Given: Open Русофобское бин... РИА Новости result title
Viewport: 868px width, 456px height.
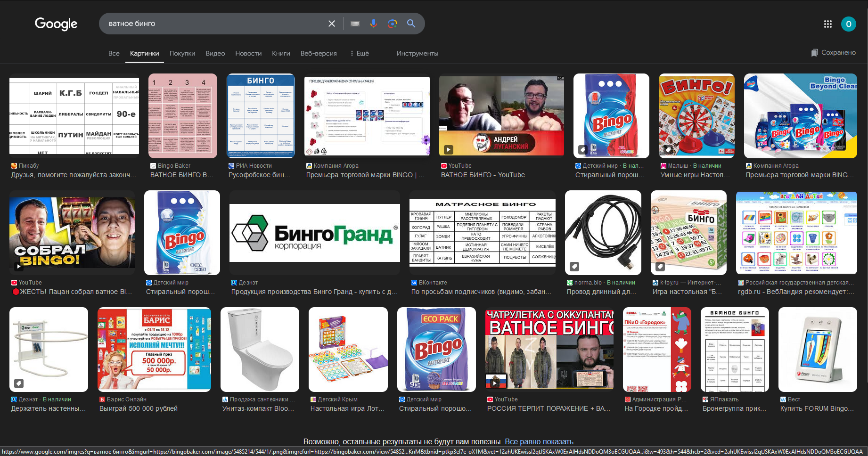Looking at the screenshot, I should click(x=259, y=175).
